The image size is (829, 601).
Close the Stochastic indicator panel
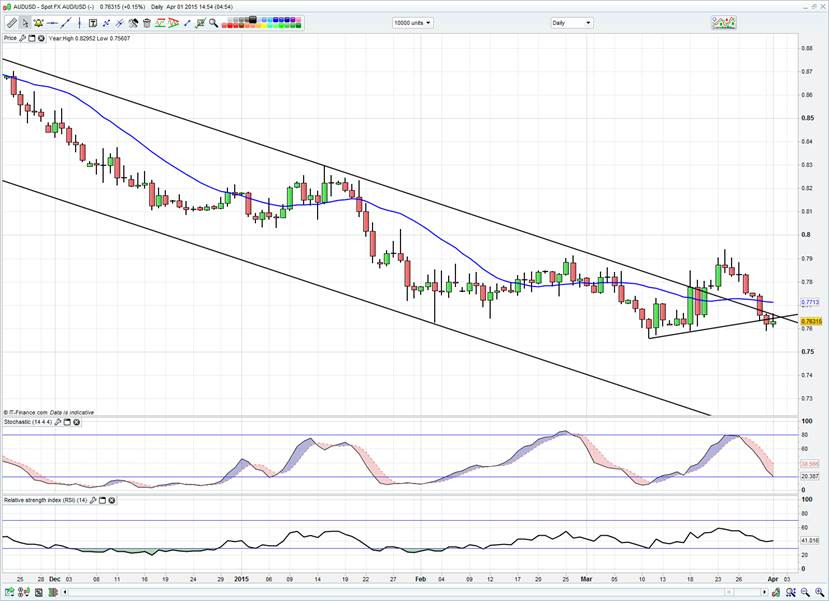pyautogui.click(x=77, y=423)
